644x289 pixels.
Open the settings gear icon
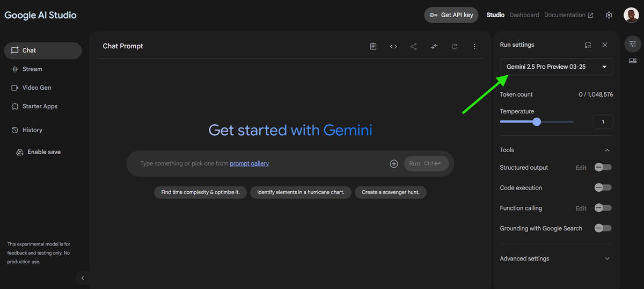(x=609, y=15)
